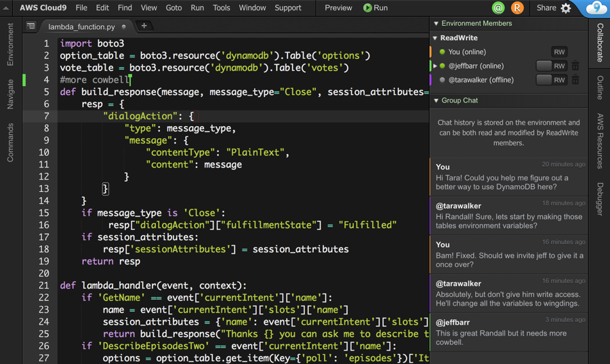Image resolution: width=610 pixels, height=364 pixels.
Task: Toggle RW access for @jeffbarr
Action: (552, 66)
